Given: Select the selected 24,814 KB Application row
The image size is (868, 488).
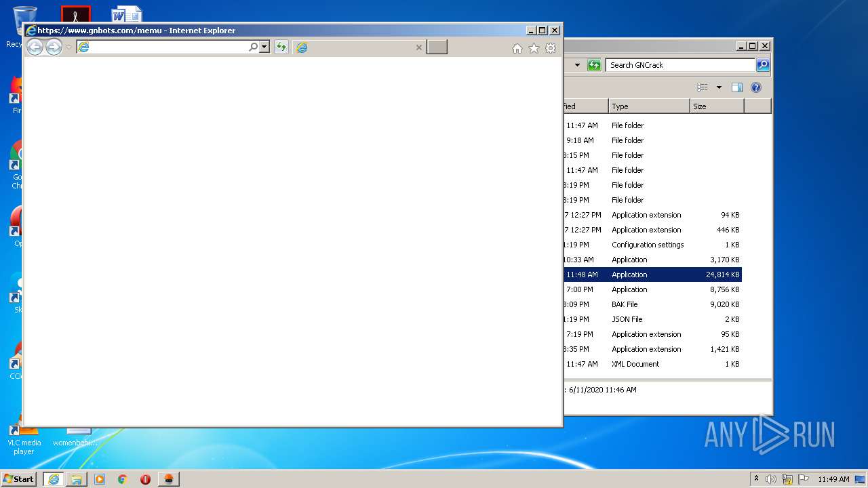Looking at the screenshot, I should click(x=652, y=274).
